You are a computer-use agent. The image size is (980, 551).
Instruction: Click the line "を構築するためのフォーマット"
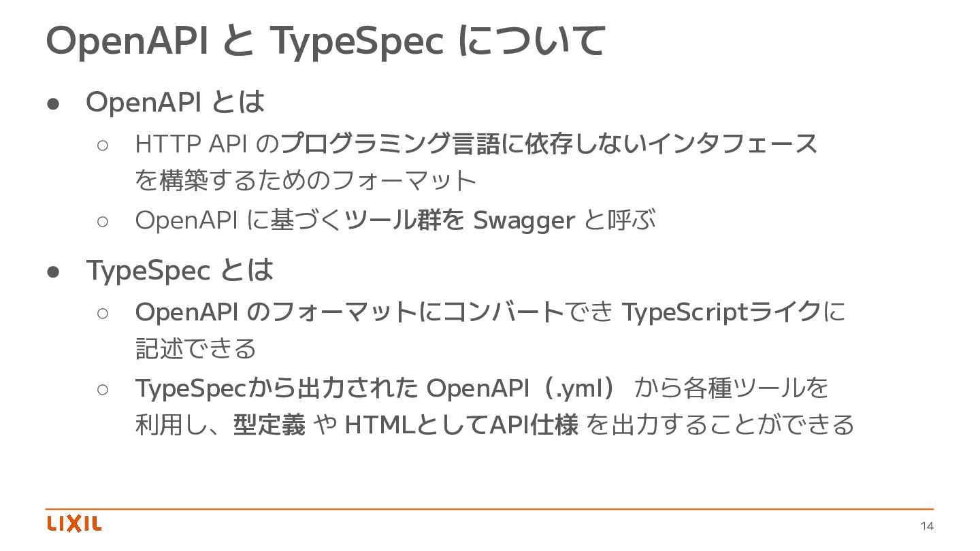point(306,180)
